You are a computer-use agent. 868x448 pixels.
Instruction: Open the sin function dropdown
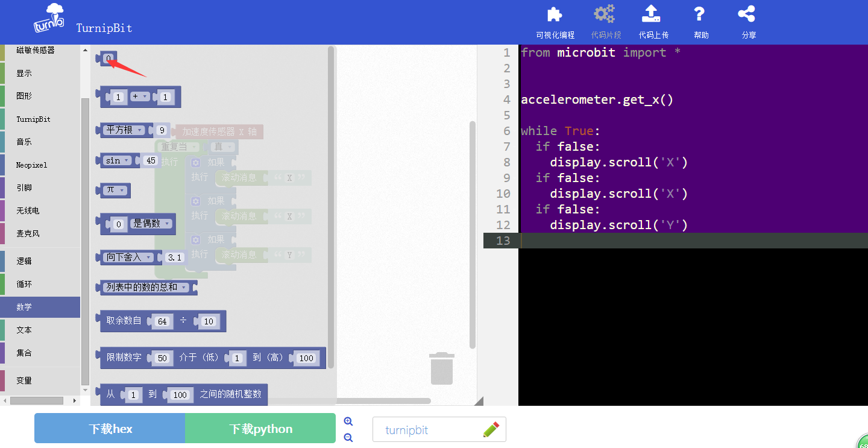[x=118, y=160]
